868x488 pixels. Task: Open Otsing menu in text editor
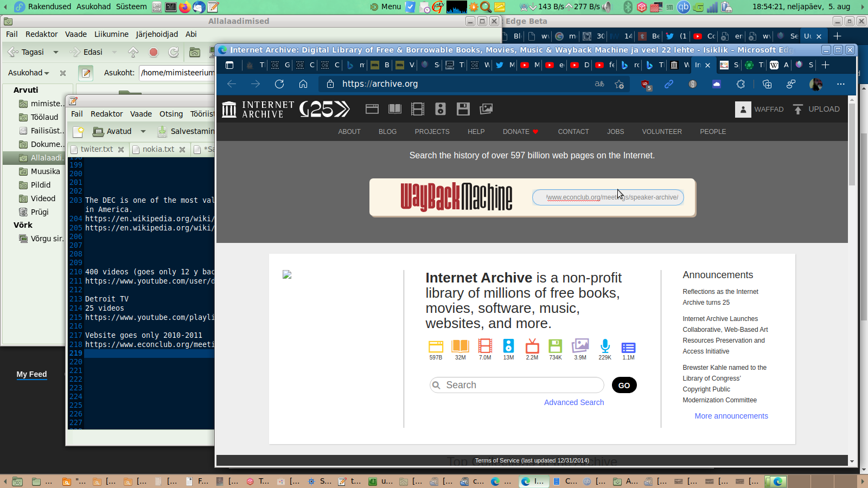pyautogui.click(x=171, y=114)
